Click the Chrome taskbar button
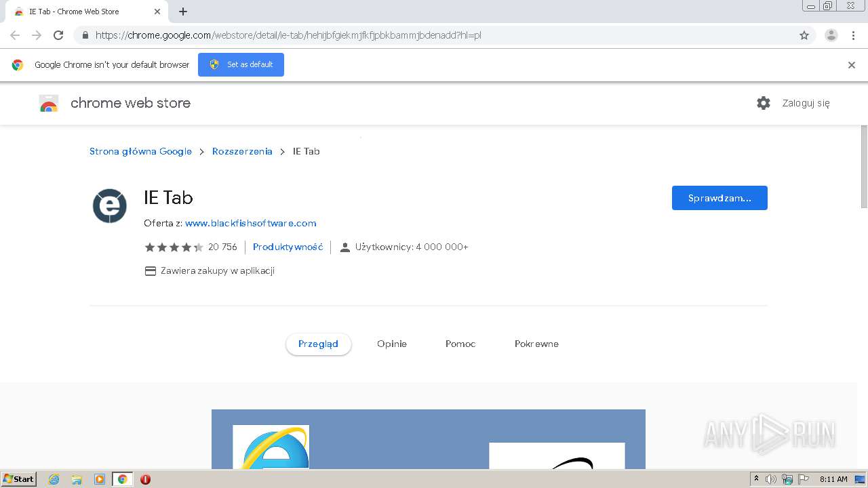This screenshot has width=868, height=488. (x=122, y=479)
